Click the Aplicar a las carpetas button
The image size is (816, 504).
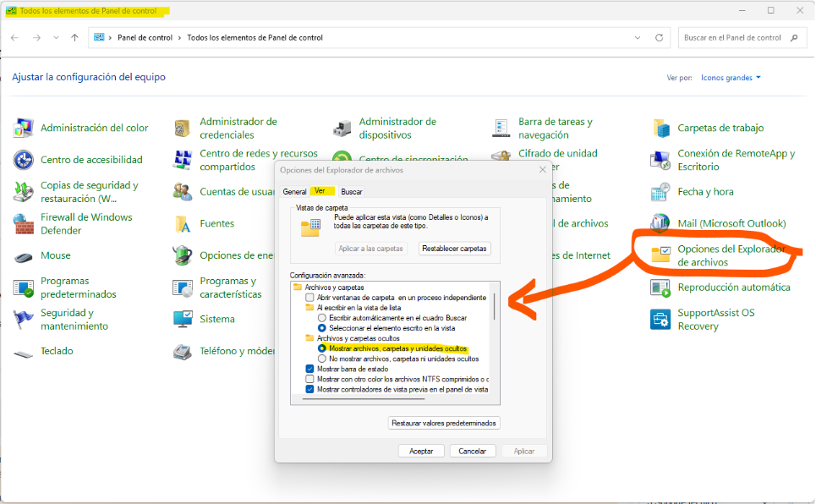370,249
